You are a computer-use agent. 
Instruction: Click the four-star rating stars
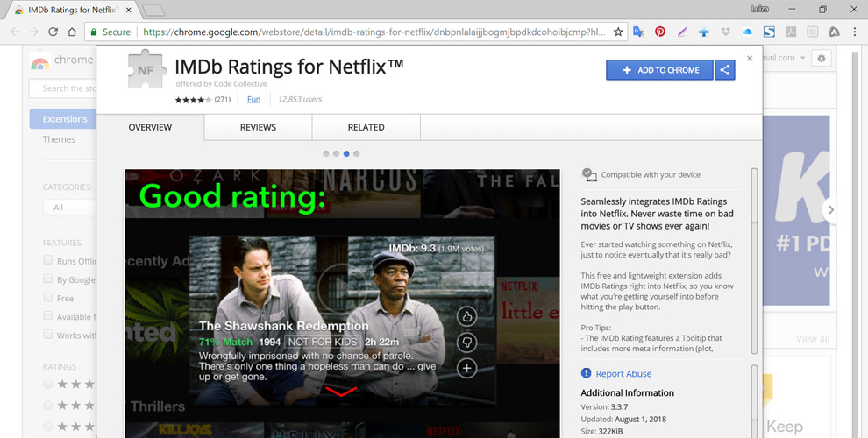[x=193, y=100]
